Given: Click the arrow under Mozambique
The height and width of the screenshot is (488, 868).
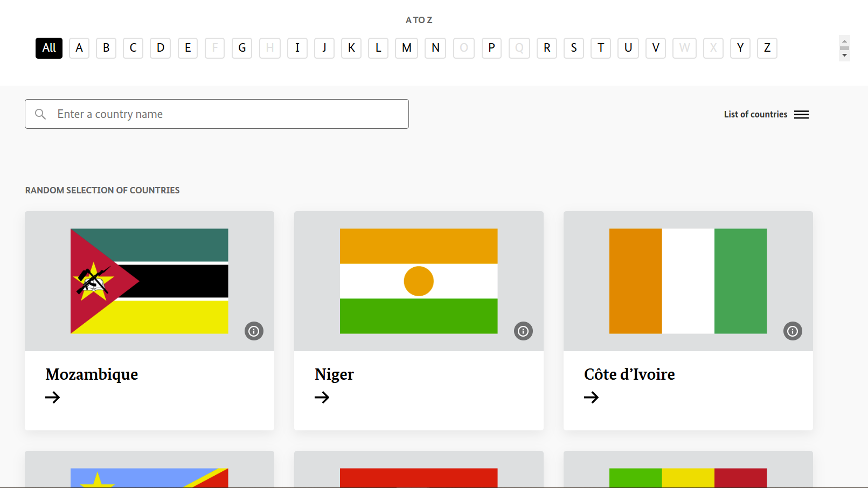Looking at the screenshot, I should (53, 398).
